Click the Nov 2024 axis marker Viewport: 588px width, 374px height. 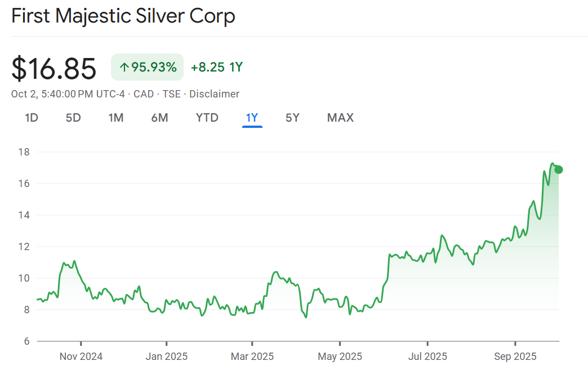(81, 357)
